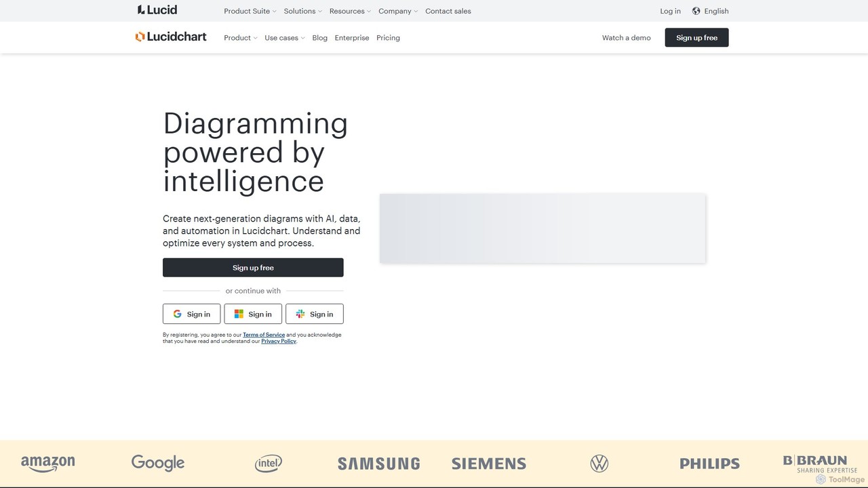Click the 'Create next-generation diagrams' paragraph
Viewport: 868px width, 488px height.
tap(262, 231)
